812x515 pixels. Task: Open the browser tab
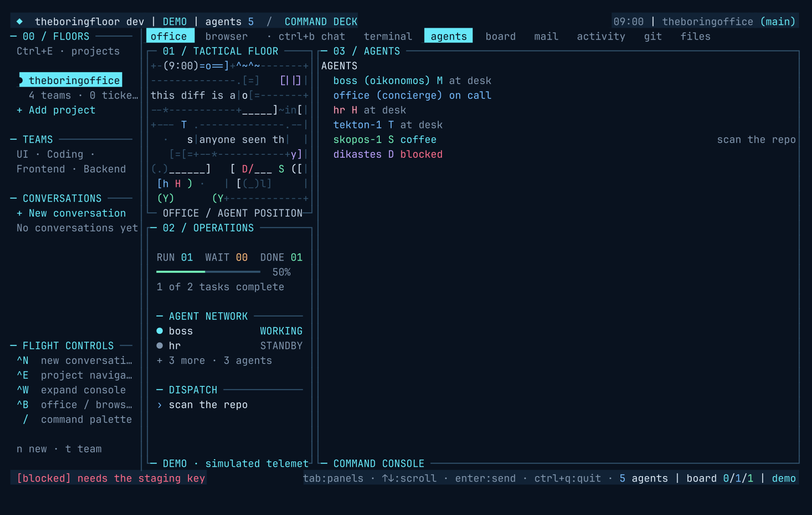(x=226, y=36)
